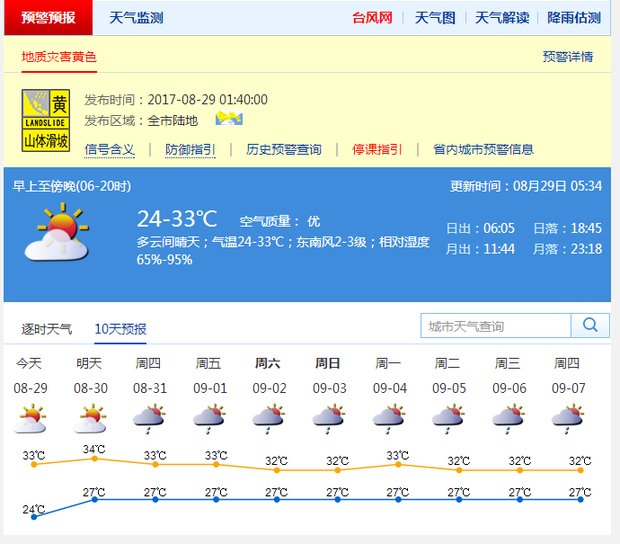Click the 09-07 forecast weather icon

coord(567,418)
